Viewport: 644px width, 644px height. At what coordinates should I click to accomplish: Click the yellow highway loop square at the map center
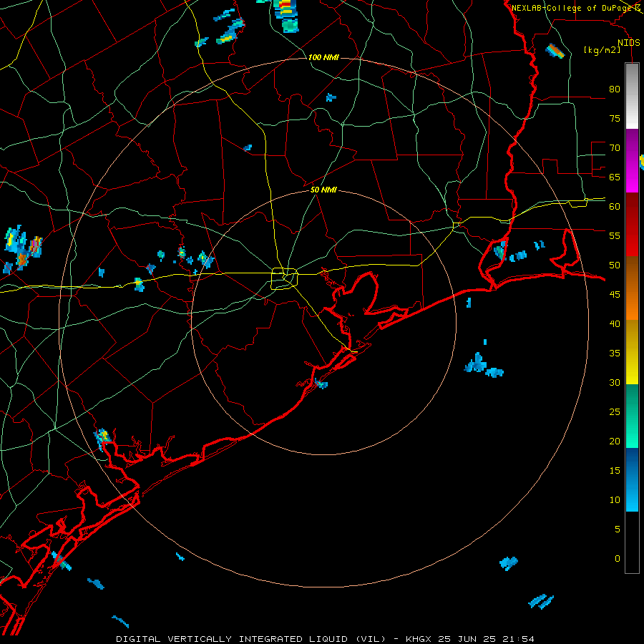click(x=285, y=278)
